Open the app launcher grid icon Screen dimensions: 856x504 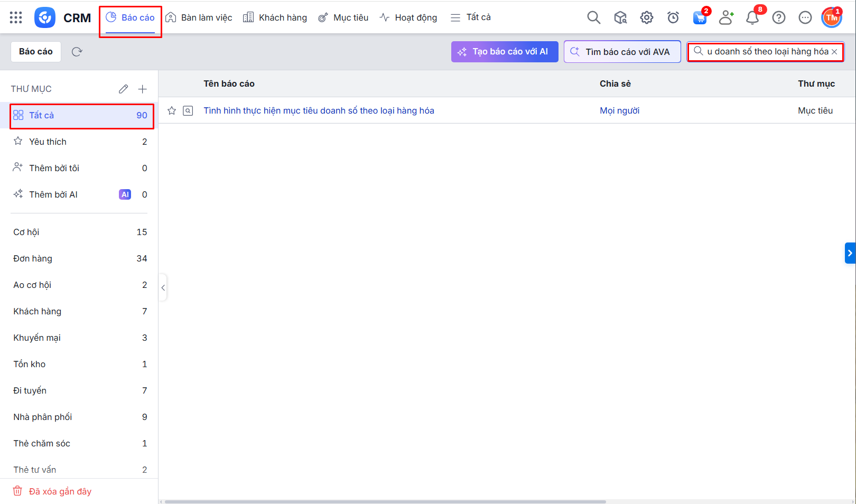point(16,17)
